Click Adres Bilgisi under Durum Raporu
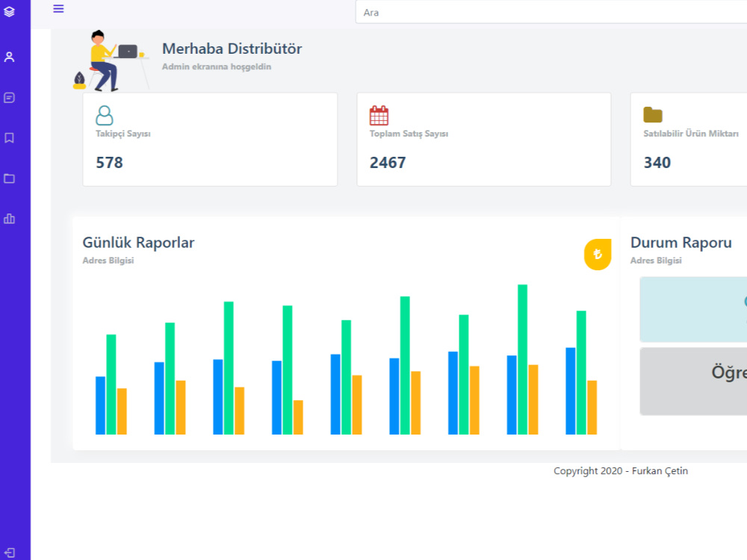 pyautogui.click(x=656, y=261)
